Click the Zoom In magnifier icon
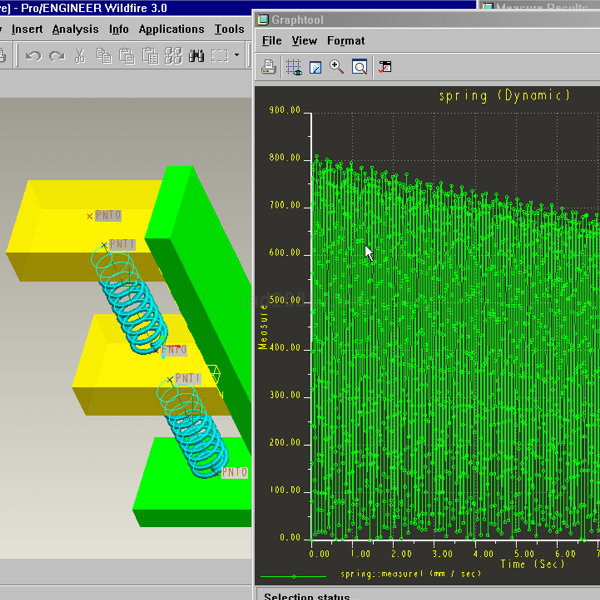The width and height of the screenshot is (600, 600). click(337, 67)
